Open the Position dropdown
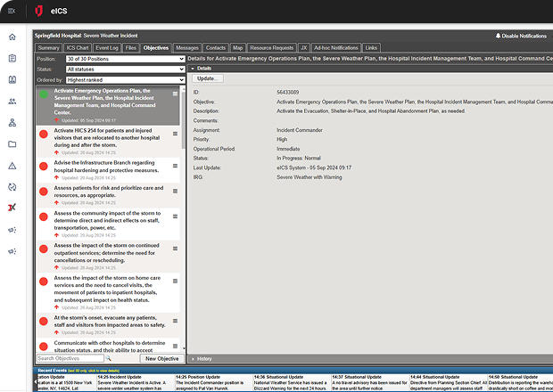 (x=125, y=58)
